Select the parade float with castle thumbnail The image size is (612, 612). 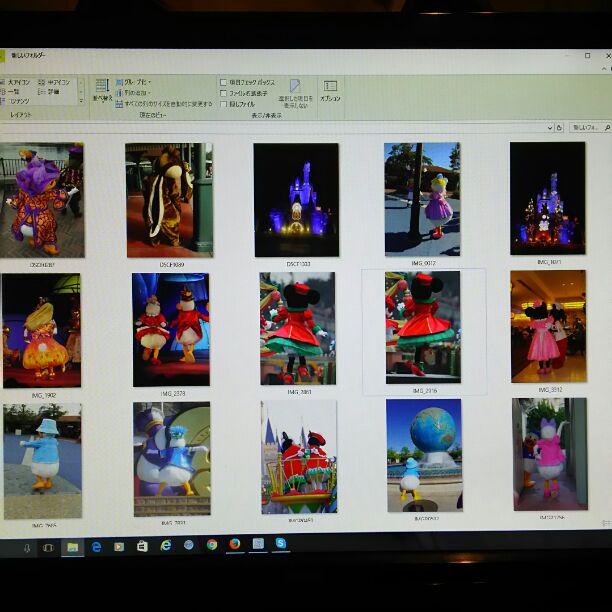pos(299,457)
